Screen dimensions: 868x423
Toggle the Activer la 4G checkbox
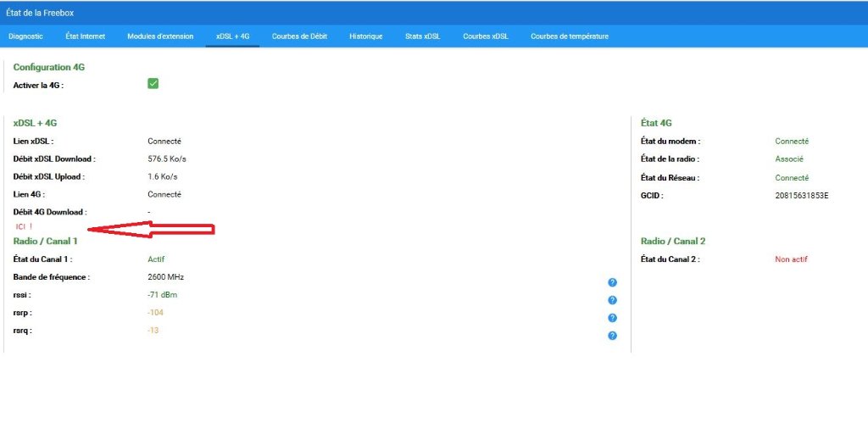coord(153,83)
